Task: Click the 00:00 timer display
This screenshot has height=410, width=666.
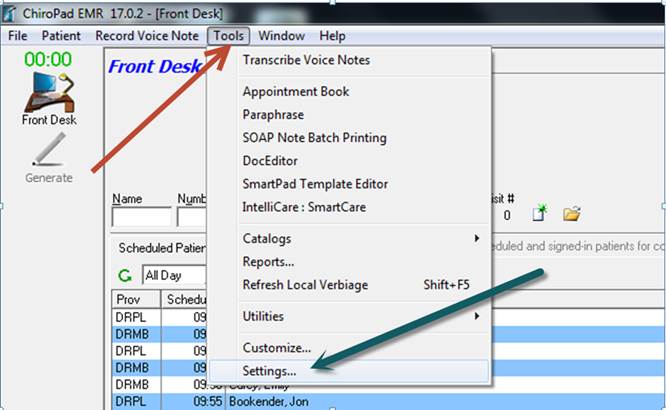Action: click(48, 59)
